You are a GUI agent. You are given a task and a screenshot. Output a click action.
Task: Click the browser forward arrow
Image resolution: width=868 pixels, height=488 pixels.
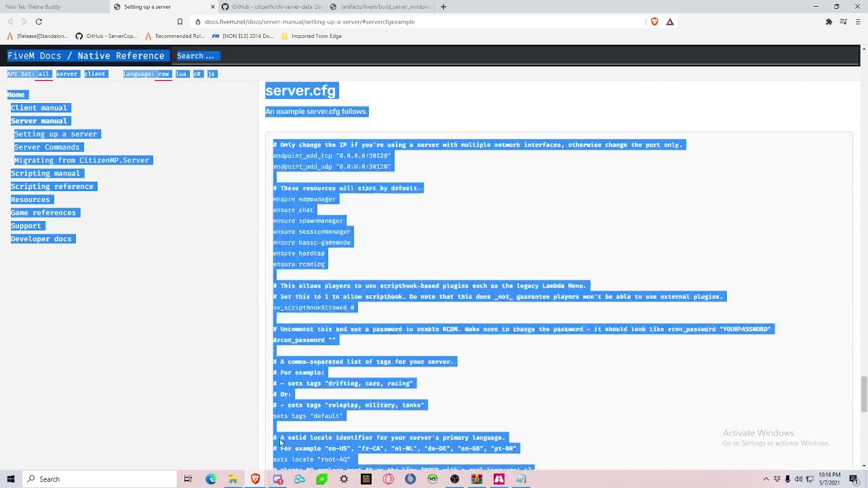(24, 22)
